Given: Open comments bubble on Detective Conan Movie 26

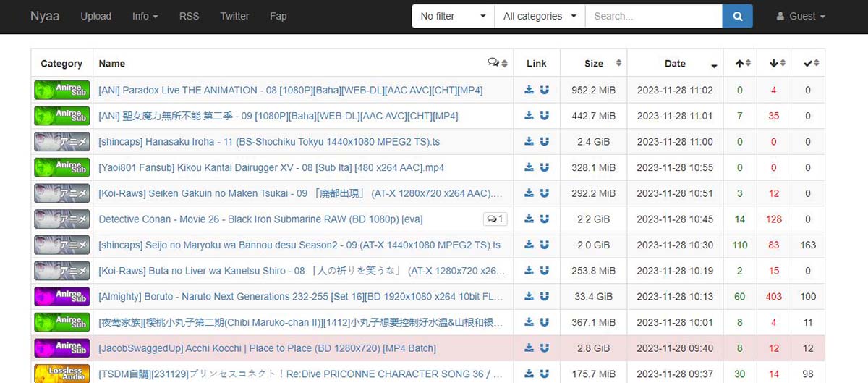Looking at the screenshot, I should pos(495,219).
